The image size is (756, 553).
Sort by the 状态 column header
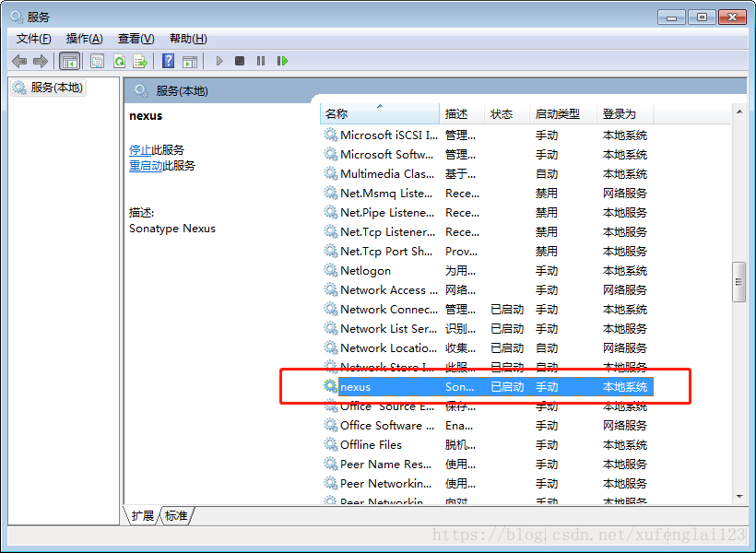[x=507, y=113]
